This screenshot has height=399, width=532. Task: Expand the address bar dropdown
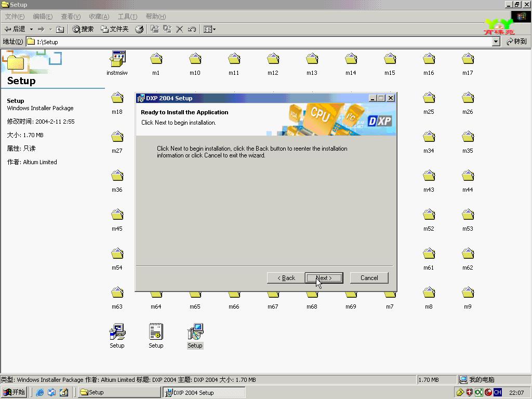[496, 42]
